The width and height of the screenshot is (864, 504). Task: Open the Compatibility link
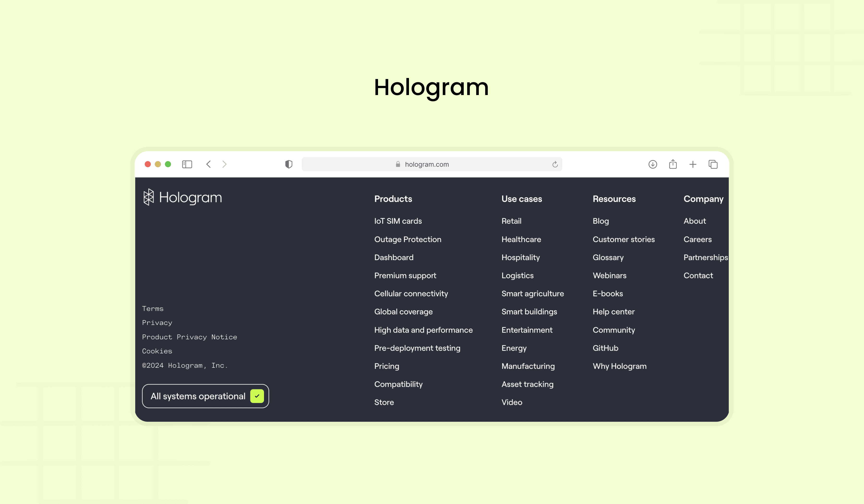tap(398, 385)
